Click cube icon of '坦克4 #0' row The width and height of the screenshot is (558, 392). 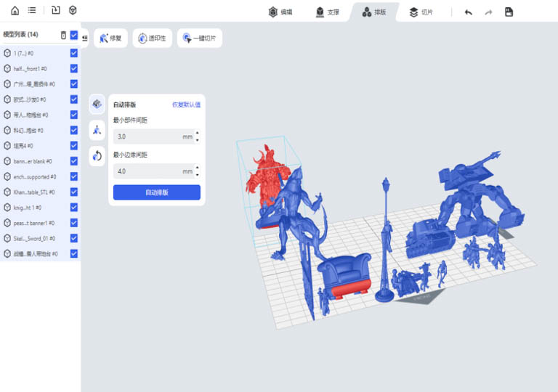[x=7, y=146]
